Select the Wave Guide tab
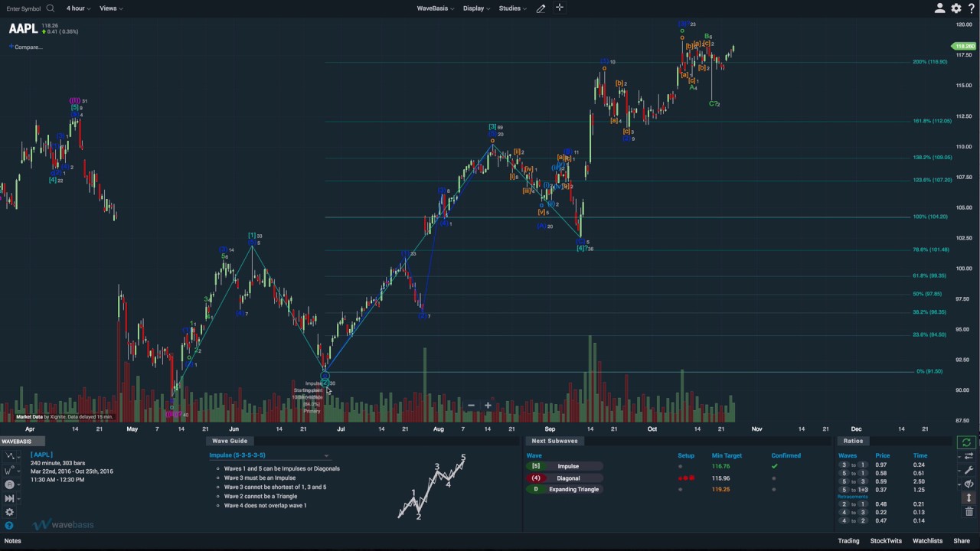The height and width of the screenshot is (551, 980). (230, 441)
